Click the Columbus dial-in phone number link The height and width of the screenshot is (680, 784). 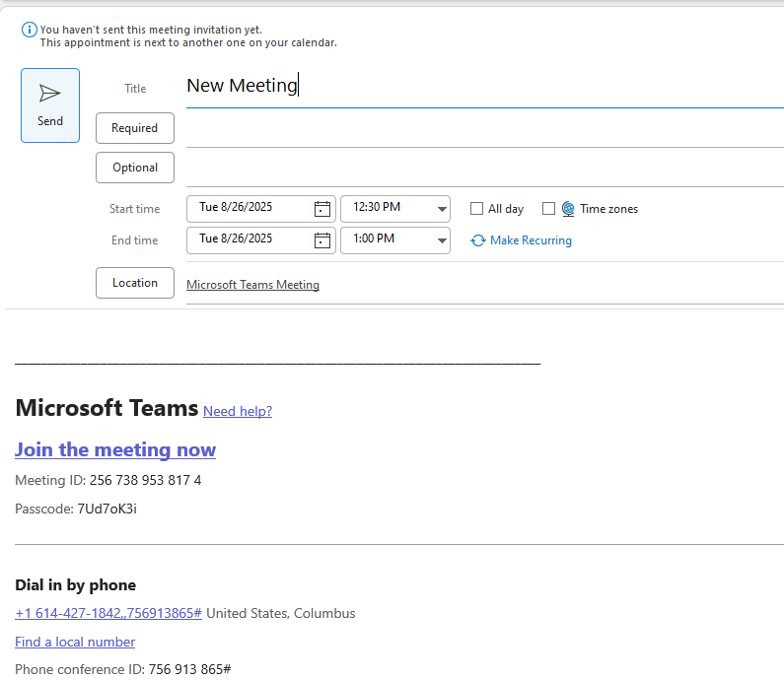pos(108,613)
